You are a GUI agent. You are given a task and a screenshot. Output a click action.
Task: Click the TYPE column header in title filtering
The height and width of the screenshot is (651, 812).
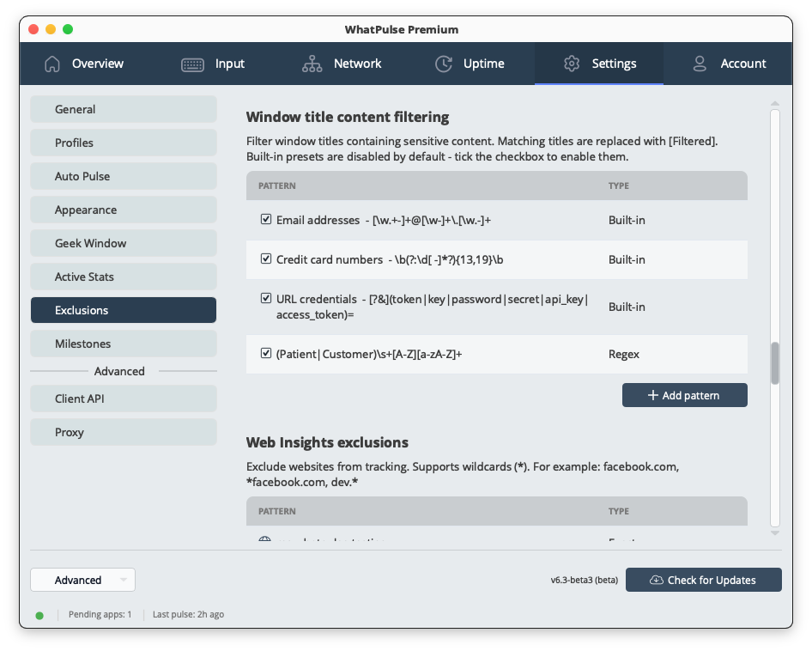618,186
